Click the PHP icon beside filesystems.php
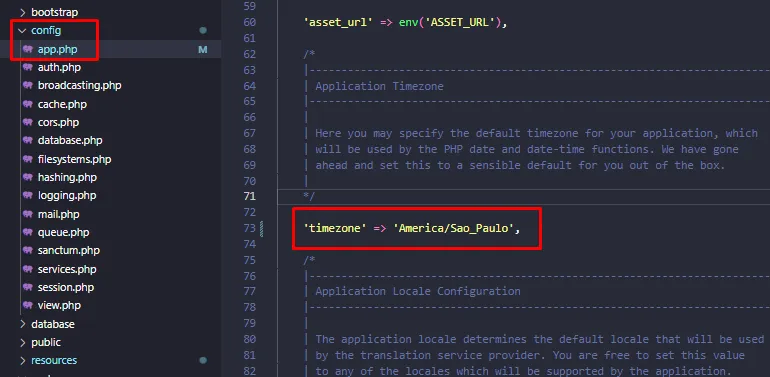 (x=28, y=160)
